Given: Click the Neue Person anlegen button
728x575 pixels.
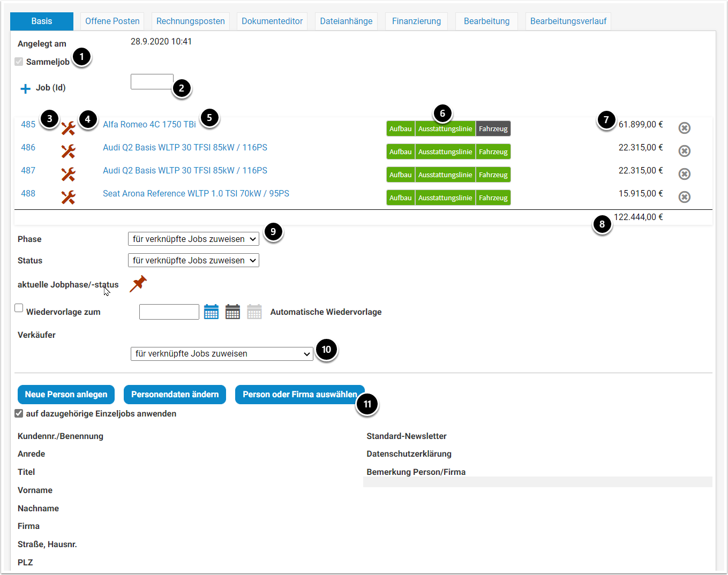Looking at the screenshot, I should [66, 395].
